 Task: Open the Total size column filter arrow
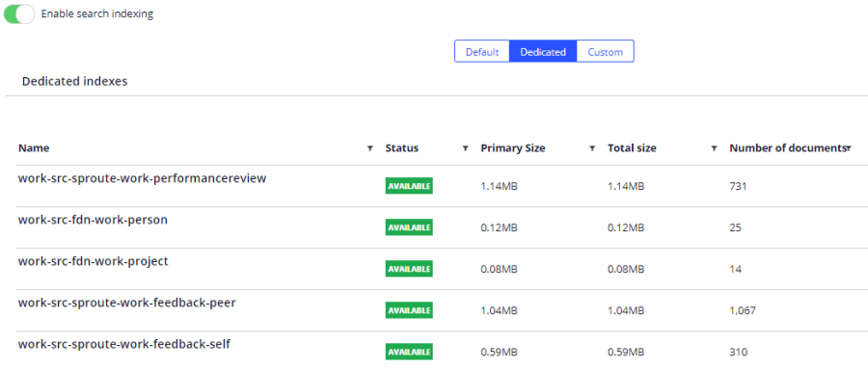tap(714, 148)
